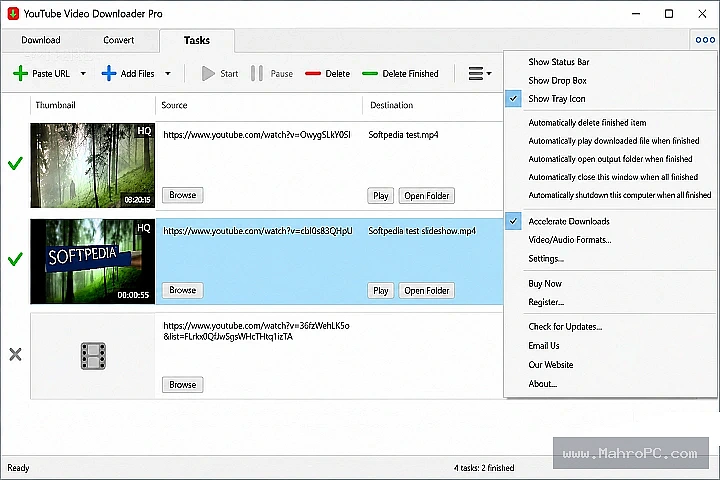This screenshot has height=480, width=720.
Task: Click the Thumbnail column header
Action: point(56,105)
